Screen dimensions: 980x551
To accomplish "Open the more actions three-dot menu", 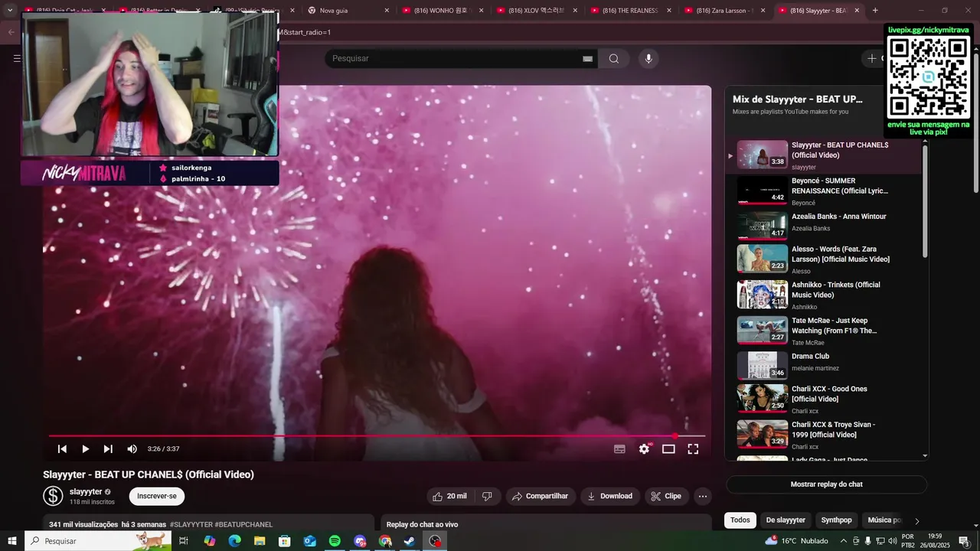I will tap(703, 496).
